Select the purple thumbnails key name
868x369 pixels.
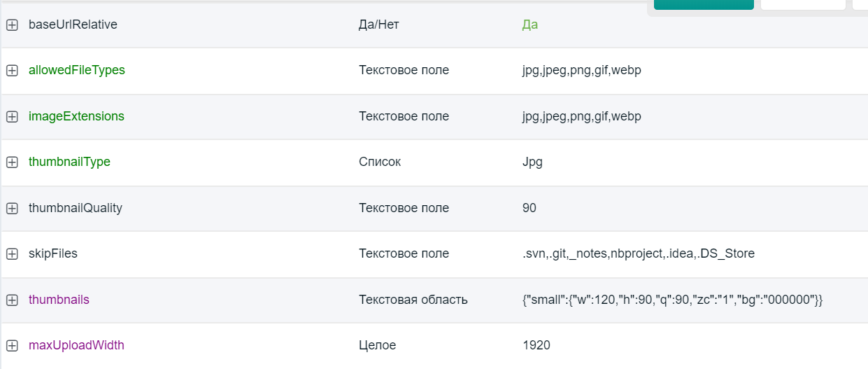coord(59,300)
